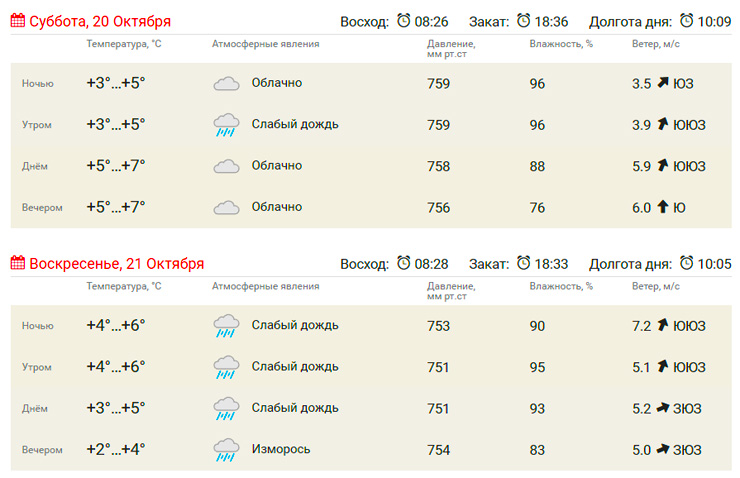This screenshot has width=740, height=478.
Task: Click the wind arrow beside 7.2 ЮЮЗ
Action: [662, 325]
